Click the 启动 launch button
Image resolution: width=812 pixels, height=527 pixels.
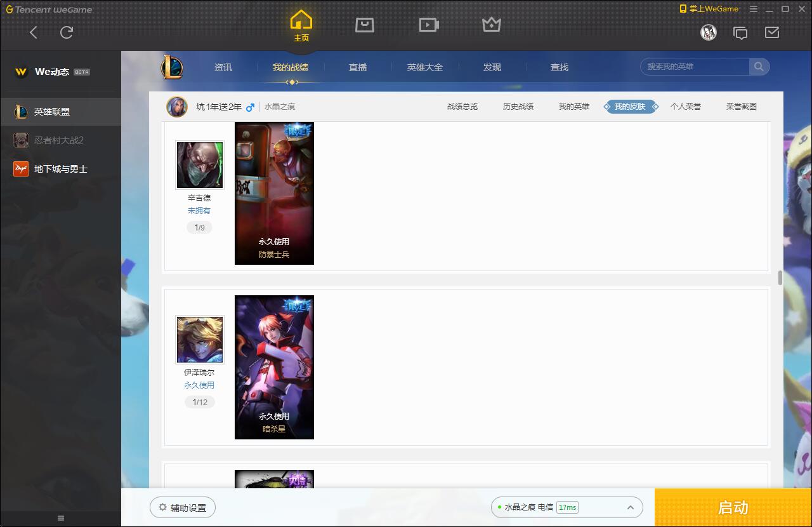pos(733,507)
